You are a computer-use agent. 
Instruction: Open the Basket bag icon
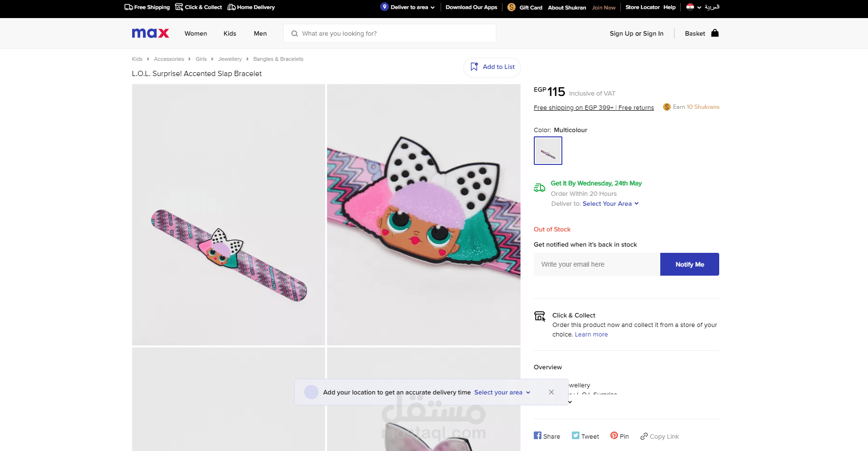(x=714, y=33)
